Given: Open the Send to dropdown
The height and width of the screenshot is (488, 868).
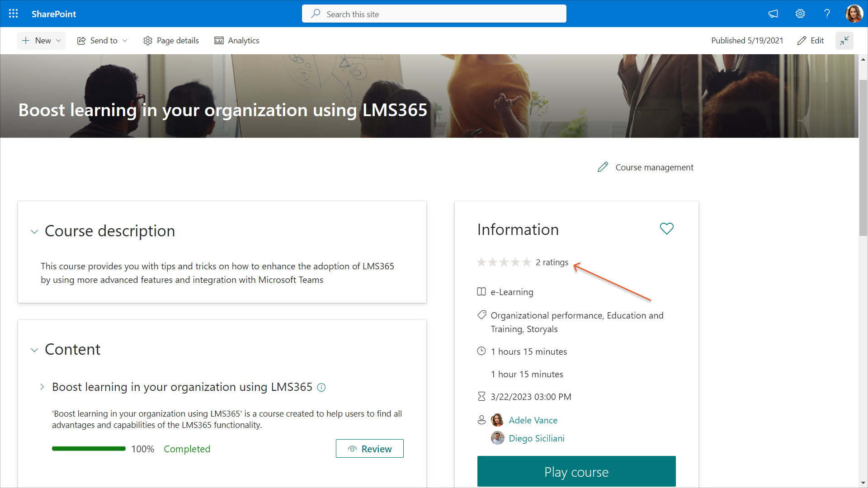Looking at the screenshot, I should point(102,41).
